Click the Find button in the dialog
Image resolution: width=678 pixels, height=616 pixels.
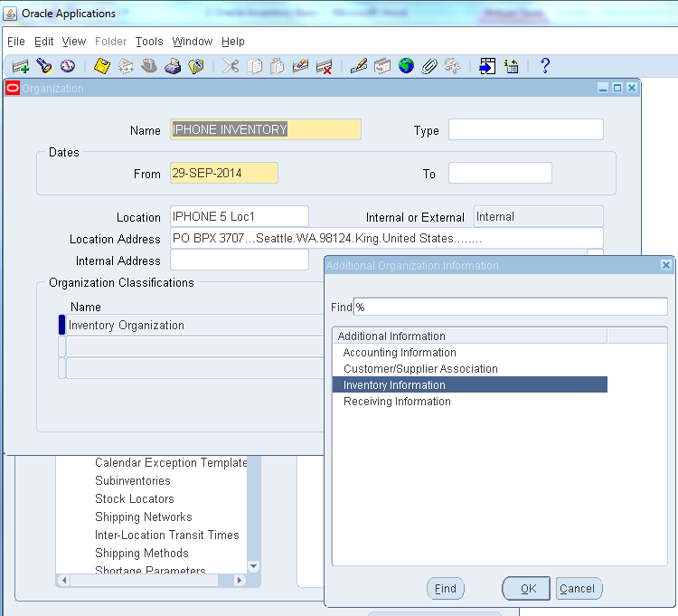446,589
